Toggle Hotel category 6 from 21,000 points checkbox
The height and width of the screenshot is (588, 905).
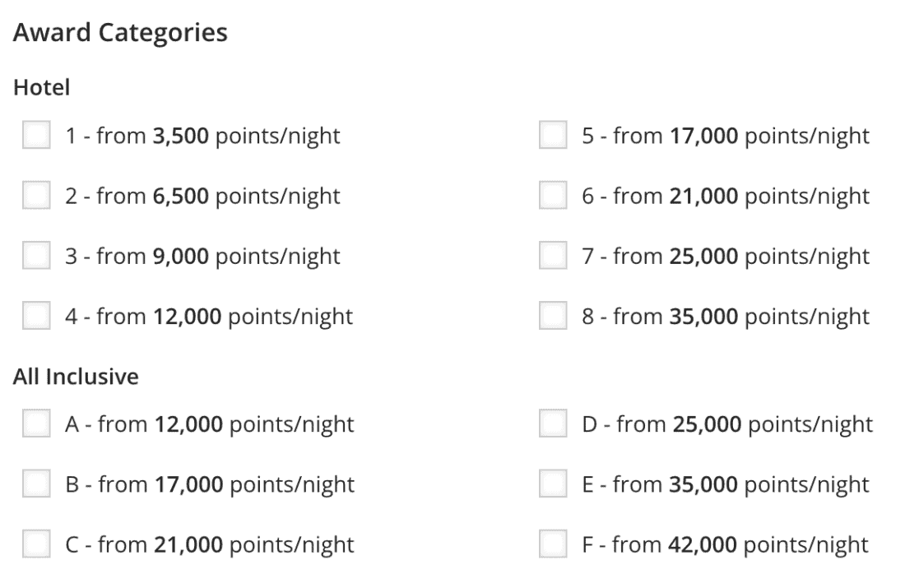(x=553, y=196)
